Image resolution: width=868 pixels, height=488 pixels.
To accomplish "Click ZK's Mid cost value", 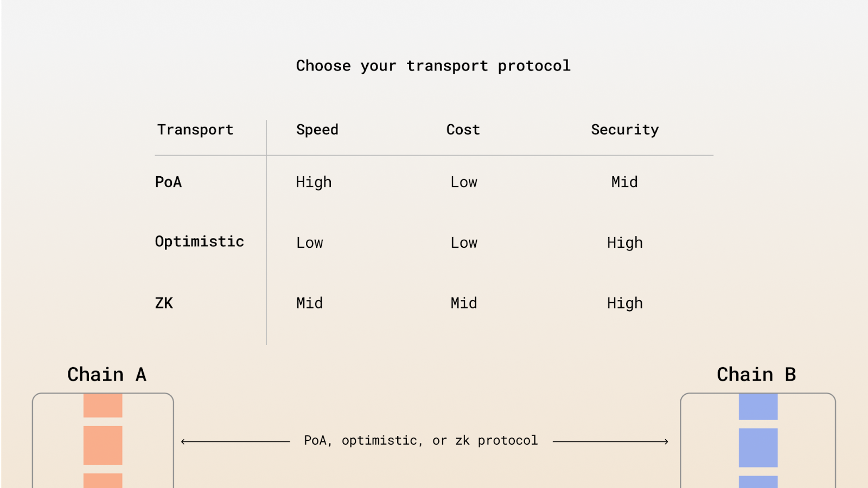I will [x=463, y=303].
